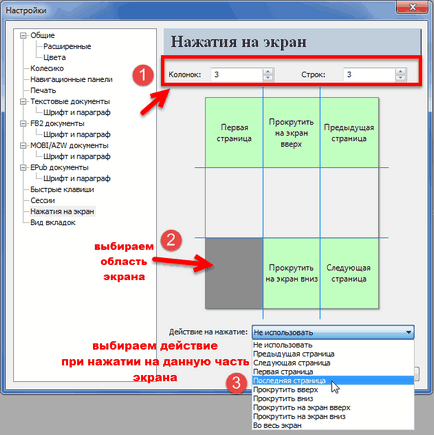This screenshot has width=434, height=435.
Task: Choose Прокрутить на экран вверх in list
Action: [x=333, y=408]
